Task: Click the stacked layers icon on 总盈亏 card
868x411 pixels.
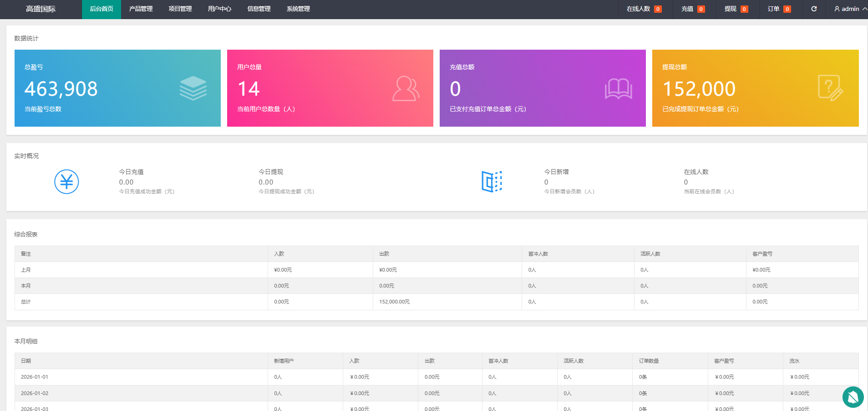Action: pyautogui.click(x=193, y=87)
